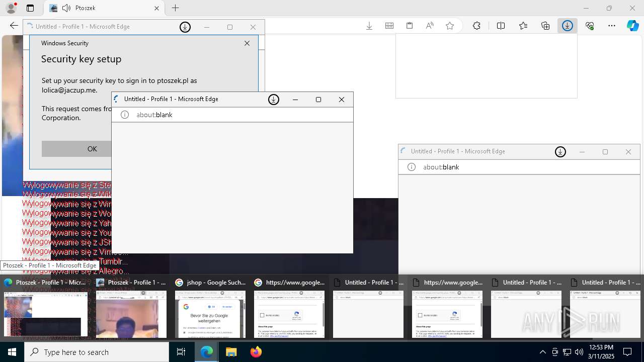Open the Windows Start menu

12,352
